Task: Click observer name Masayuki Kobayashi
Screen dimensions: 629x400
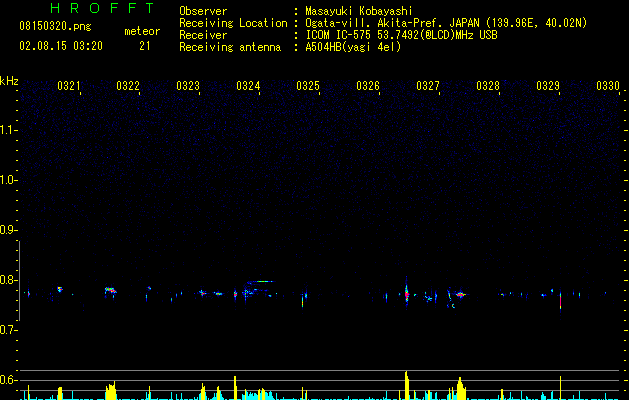Action: [x=359, y=11]
